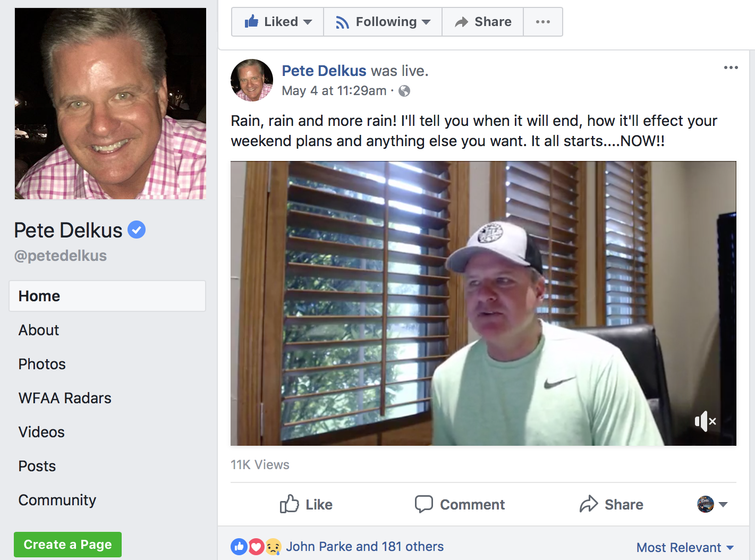Click the verified badge beside Pete Delkus

coord(137,230)
